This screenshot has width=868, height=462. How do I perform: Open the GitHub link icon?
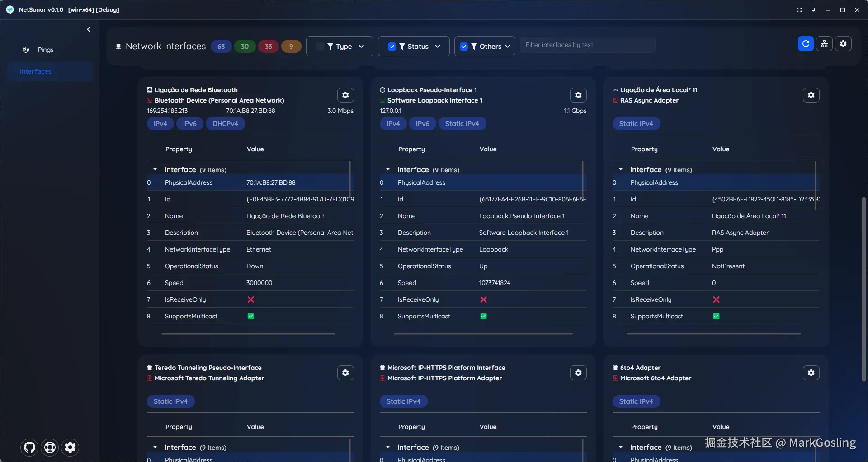tap(29, 448)
